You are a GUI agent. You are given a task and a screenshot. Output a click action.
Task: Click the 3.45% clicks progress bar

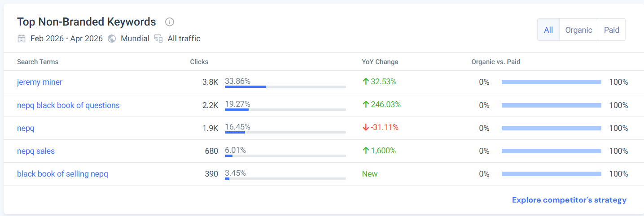click(285, 178)
